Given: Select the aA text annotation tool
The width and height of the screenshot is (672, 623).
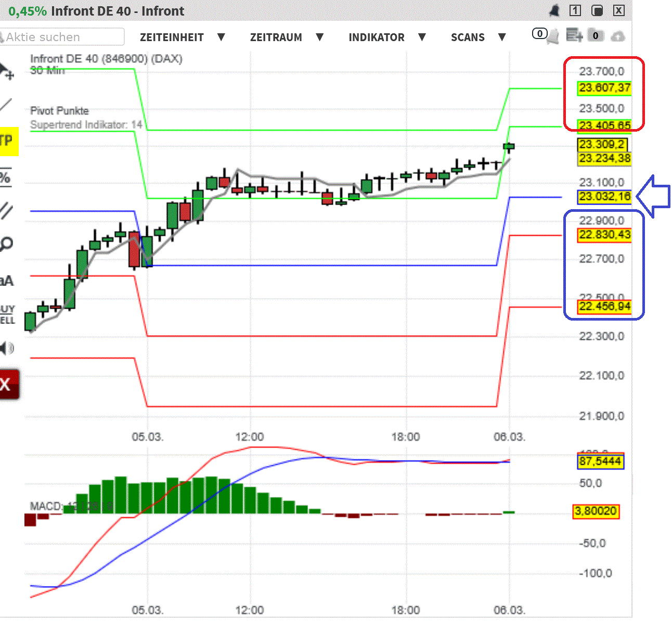Looking at the screenshot, I should pos(7,280).
